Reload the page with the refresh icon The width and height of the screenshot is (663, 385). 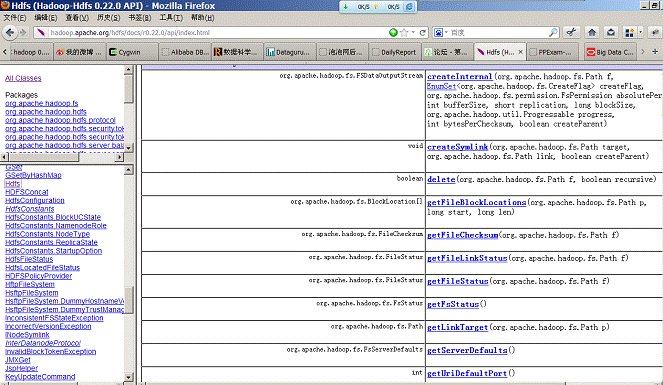click(422, 33)
